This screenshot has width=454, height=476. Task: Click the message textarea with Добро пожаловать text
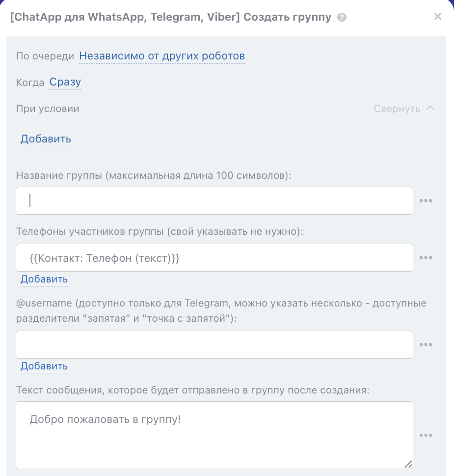tap(214, 435)
